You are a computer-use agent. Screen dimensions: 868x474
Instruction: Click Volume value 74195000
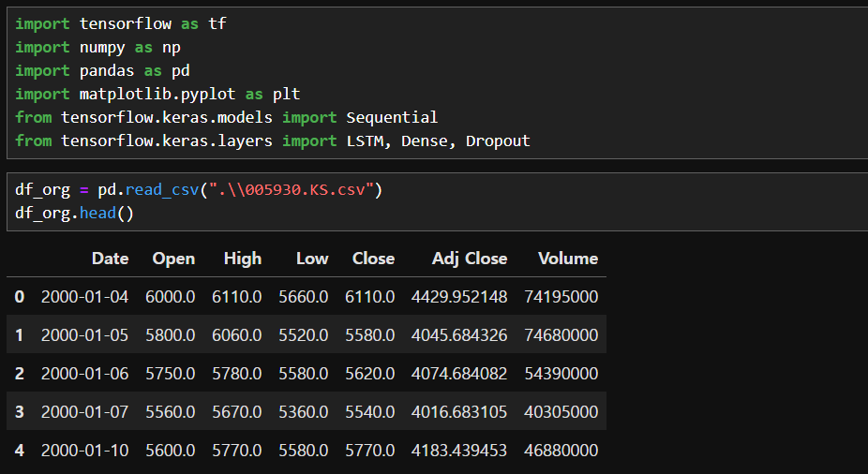[x=561, y=296]
